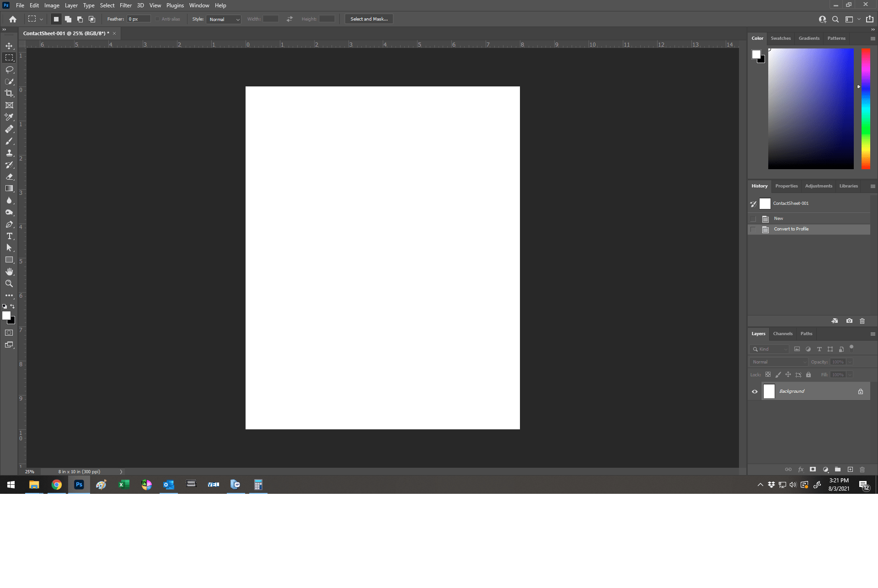Open the Style dropdown

pos(224,19)
